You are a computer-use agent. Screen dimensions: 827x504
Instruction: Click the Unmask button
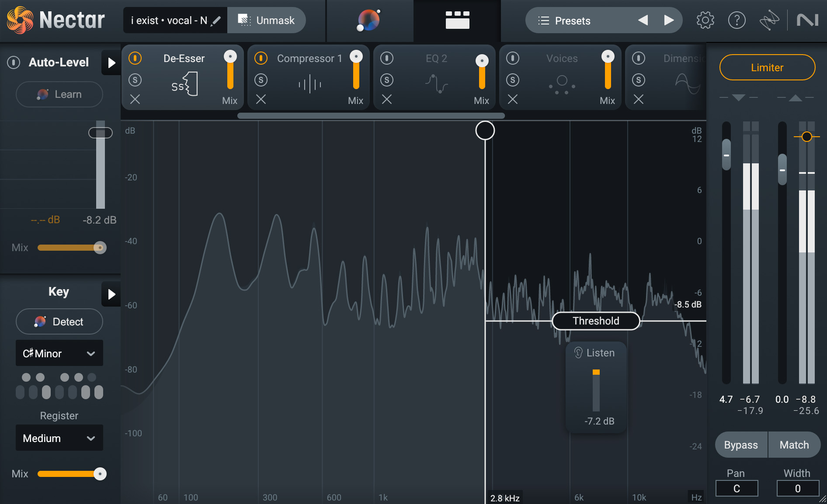(266, 20)
